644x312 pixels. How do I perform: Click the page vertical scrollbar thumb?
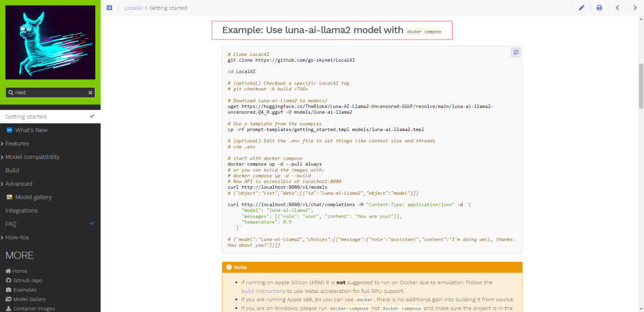(x=640, y=86)
